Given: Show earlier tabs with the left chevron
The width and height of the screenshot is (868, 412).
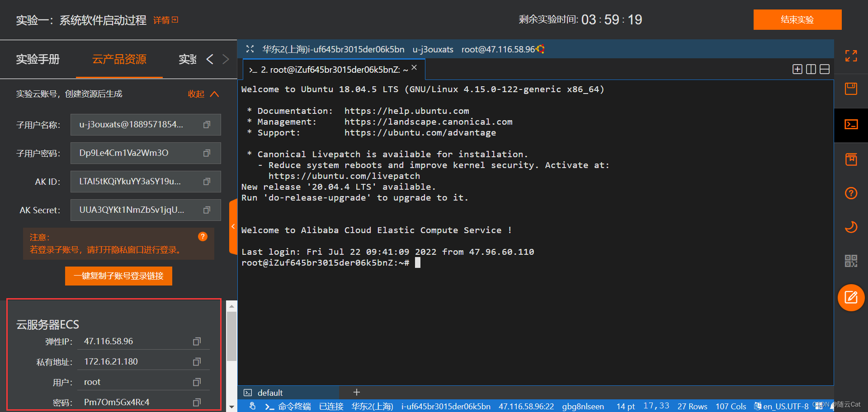Looking at the screenshot, I should (210, 59).
